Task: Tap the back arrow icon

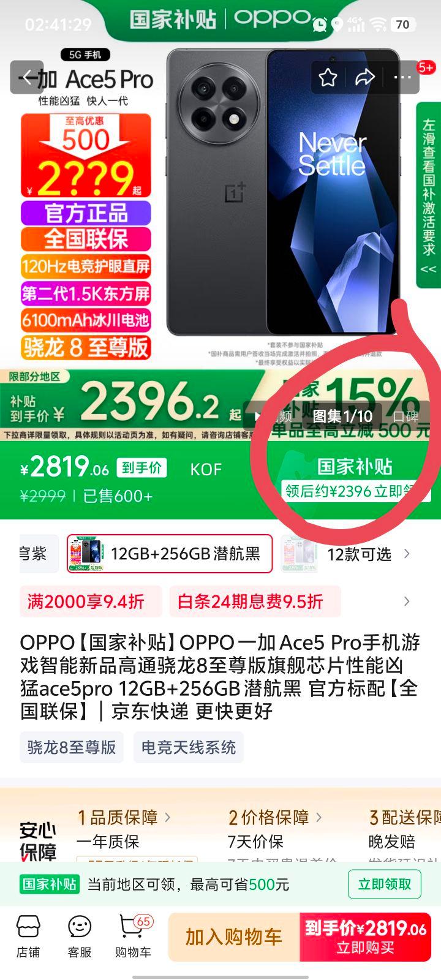Action: 27,77
